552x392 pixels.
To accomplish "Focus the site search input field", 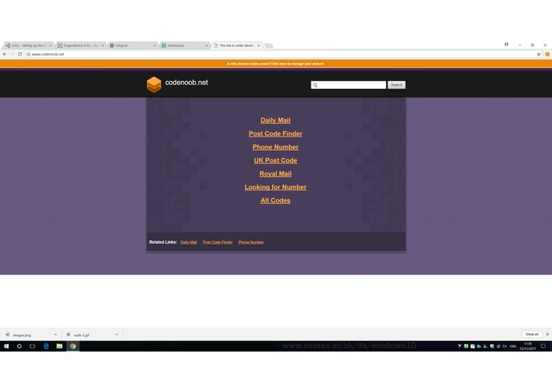I will point(349,85).
